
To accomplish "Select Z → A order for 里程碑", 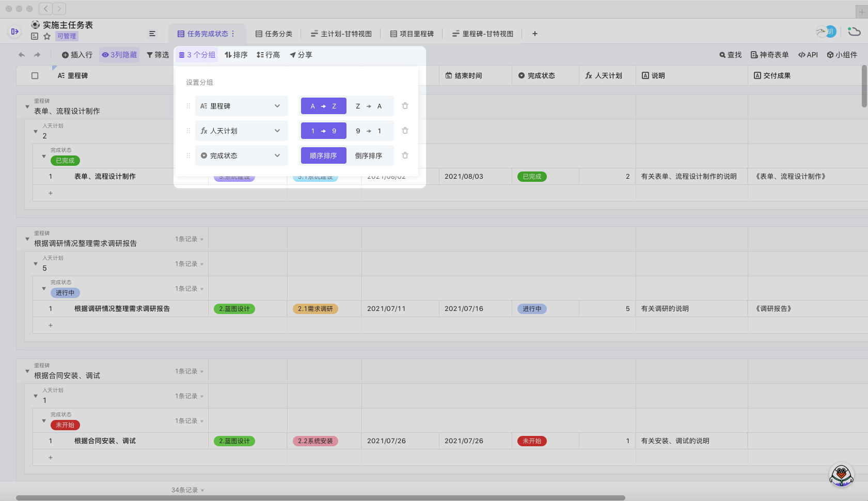I will pos(369,106).
